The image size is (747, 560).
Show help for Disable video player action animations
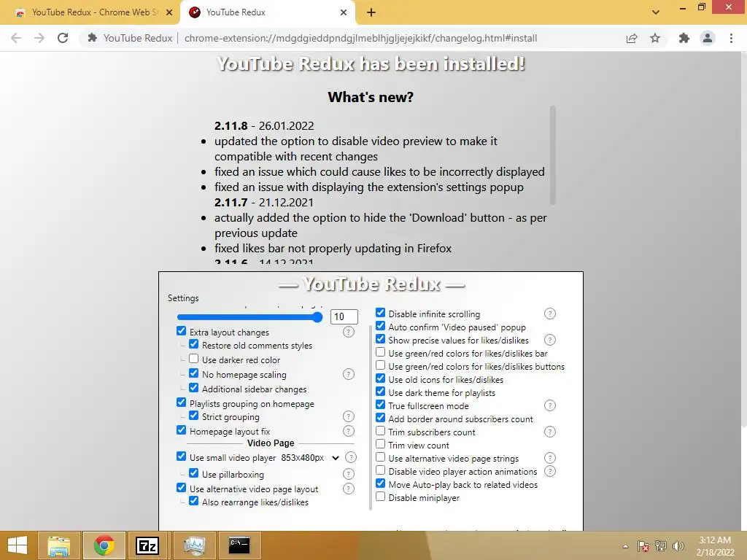coord(550,472)
